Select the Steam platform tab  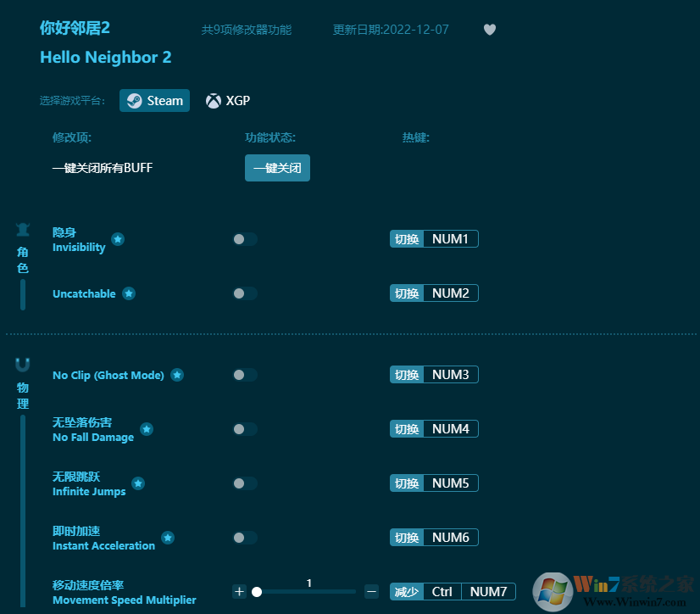point(154,101)
